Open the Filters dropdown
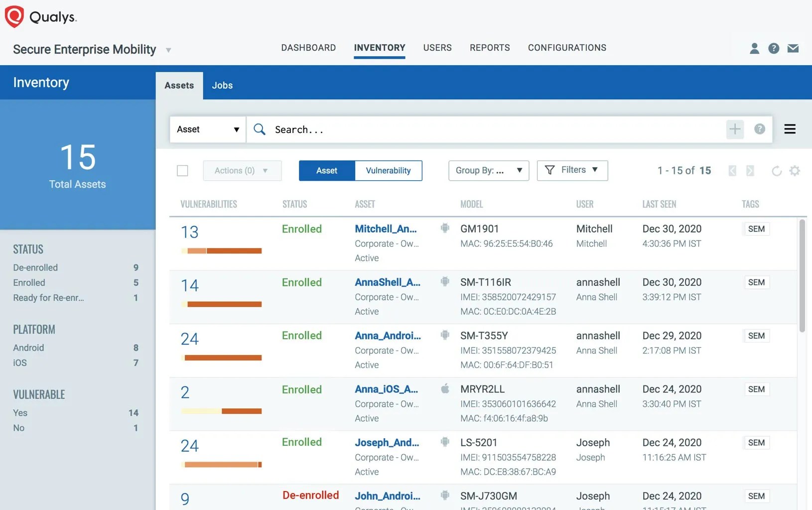This screenshot has width=812, height=510. 572,170
